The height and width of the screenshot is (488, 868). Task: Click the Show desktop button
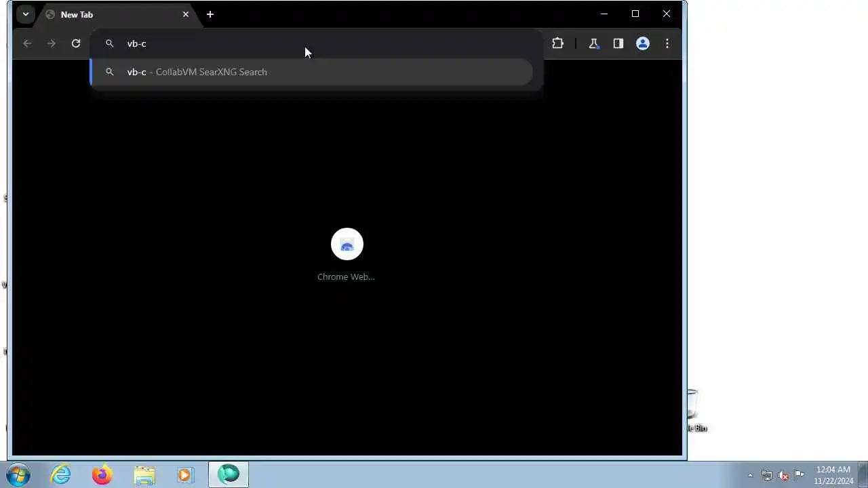pos(863,474)
